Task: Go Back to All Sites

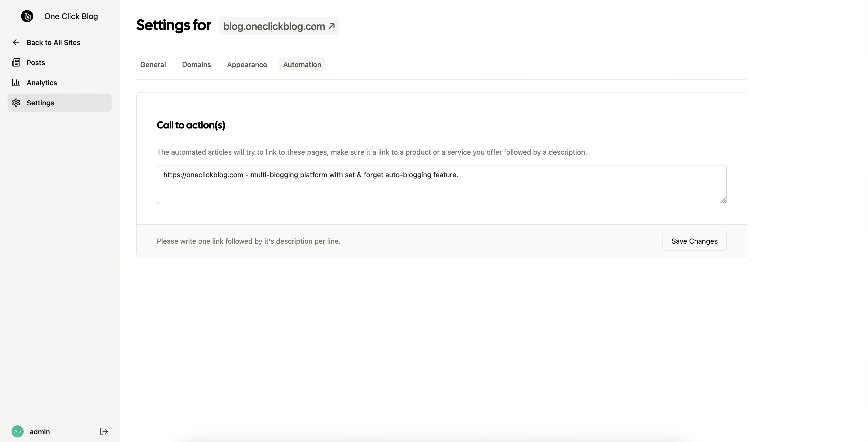Action: point(53,42)
